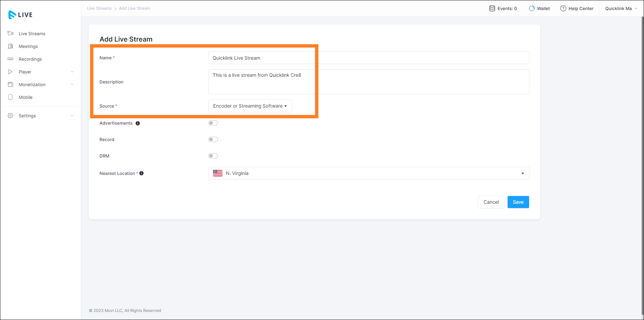Open Meetings in the sidebar
The height and width of the screenshot is (320, 644).
point(28,46)
